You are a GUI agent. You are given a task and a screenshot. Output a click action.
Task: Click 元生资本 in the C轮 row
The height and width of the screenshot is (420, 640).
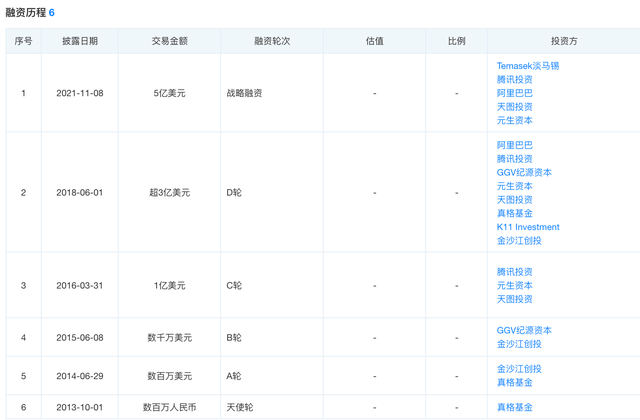point(514,285)
